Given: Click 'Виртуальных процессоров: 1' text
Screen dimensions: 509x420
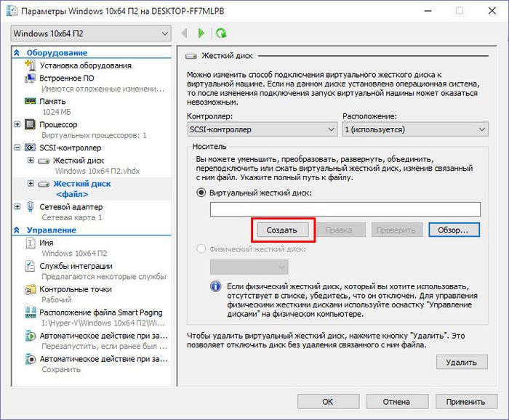Looking at the screenshot, I should click(x=94, y=135).
